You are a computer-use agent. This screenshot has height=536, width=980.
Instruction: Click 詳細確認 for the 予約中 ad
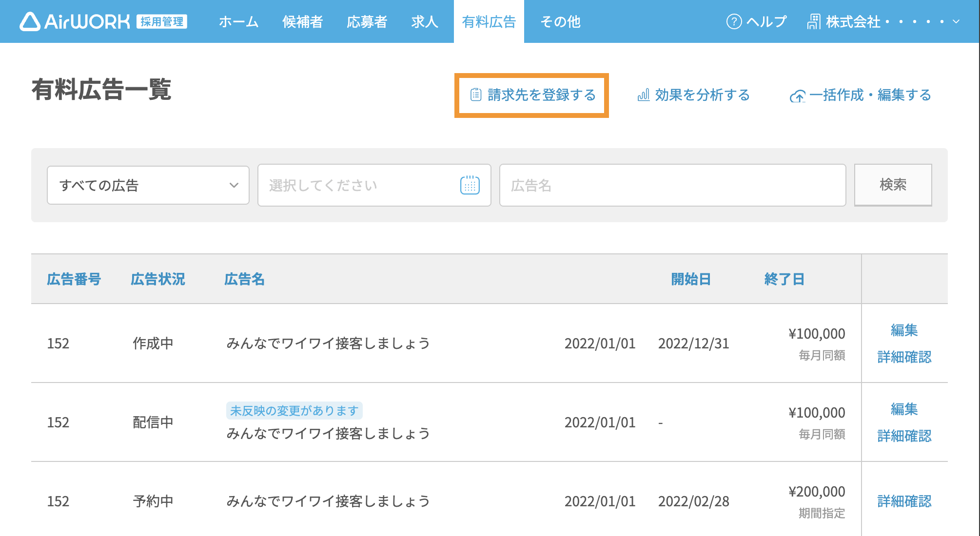904,501
